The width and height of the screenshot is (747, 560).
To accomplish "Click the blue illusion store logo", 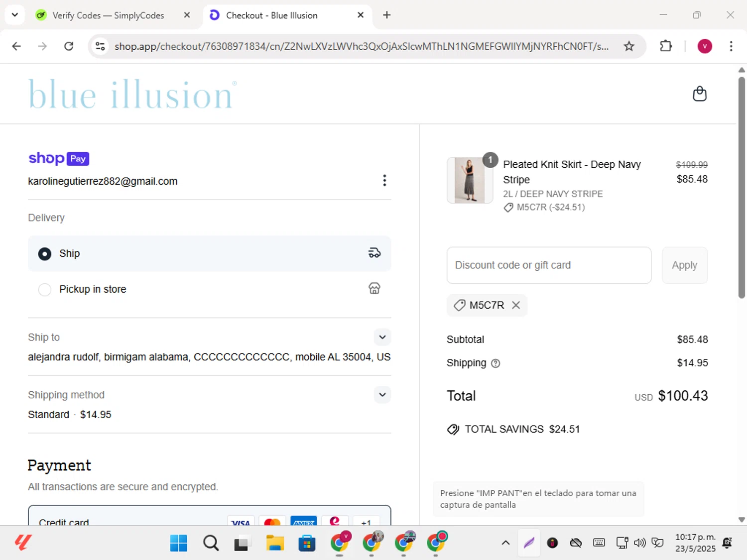I will click(132, 94).
